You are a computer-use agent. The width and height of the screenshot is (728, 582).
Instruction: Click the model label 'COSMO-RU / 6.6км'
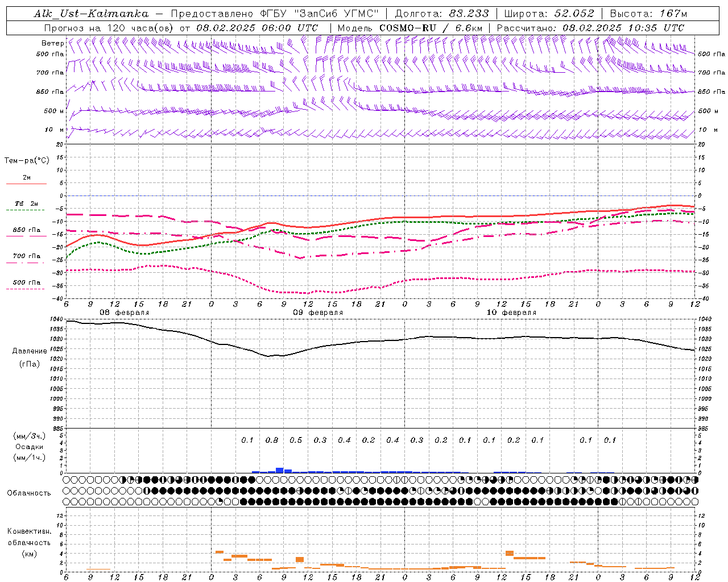(x=431, y=28)
